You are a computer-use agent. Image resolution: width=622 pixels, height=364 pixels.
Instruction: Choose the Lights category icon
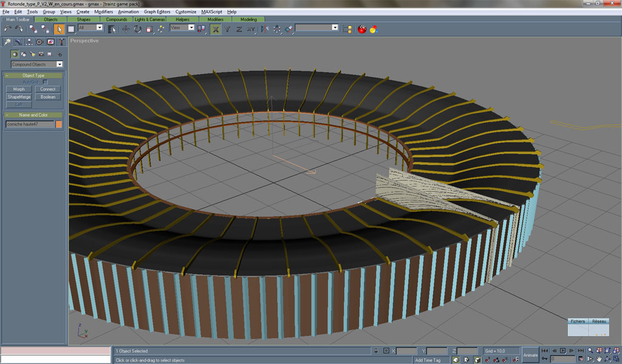tap(32, 54)
